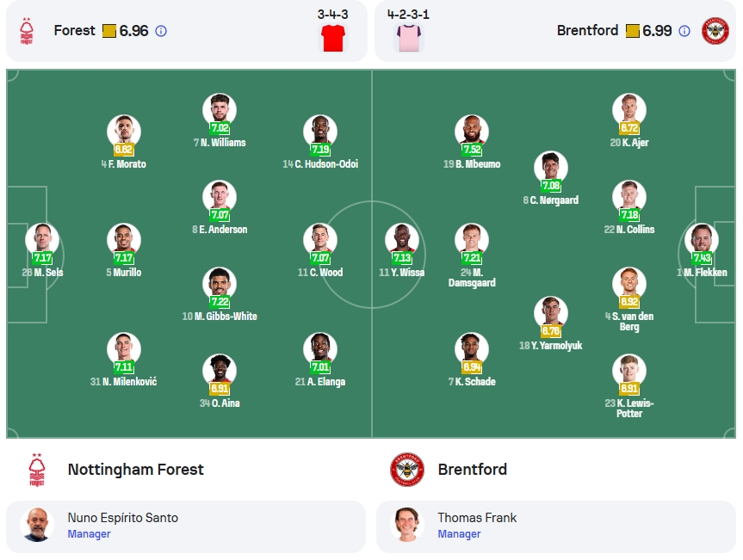Click Brentford crest next to team name below pitch

tap(406, 470)
